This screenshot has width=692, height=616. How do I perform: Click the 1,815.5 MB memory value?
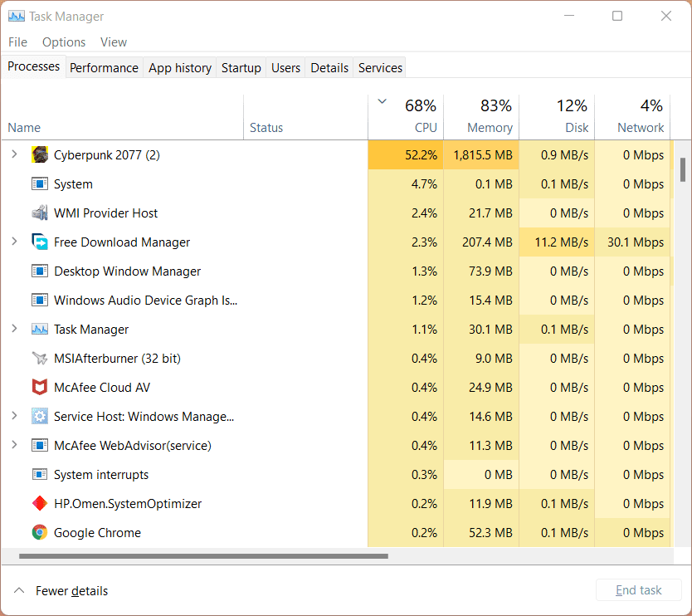pos(483,155)
